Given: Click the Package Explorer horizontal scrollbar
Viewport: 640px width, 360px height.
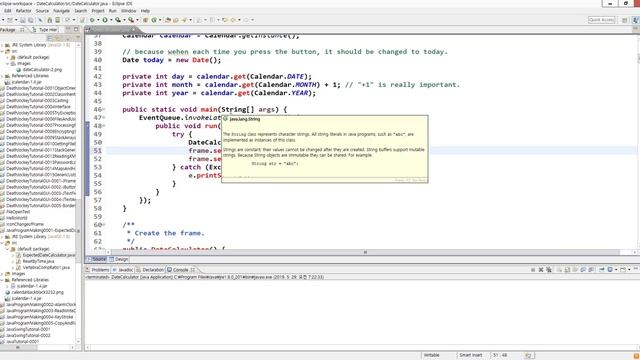Looking at the screenshot, I should coord(18,348).
